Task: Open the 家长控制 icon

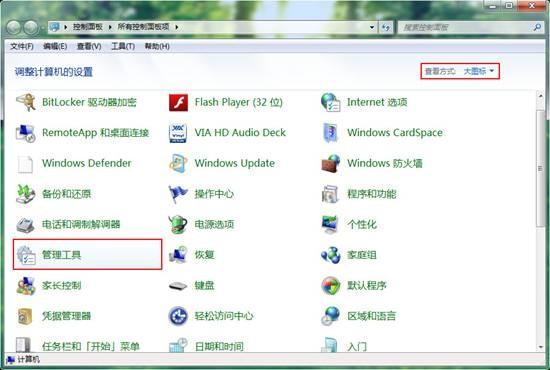Action: (x=26, y=285)
